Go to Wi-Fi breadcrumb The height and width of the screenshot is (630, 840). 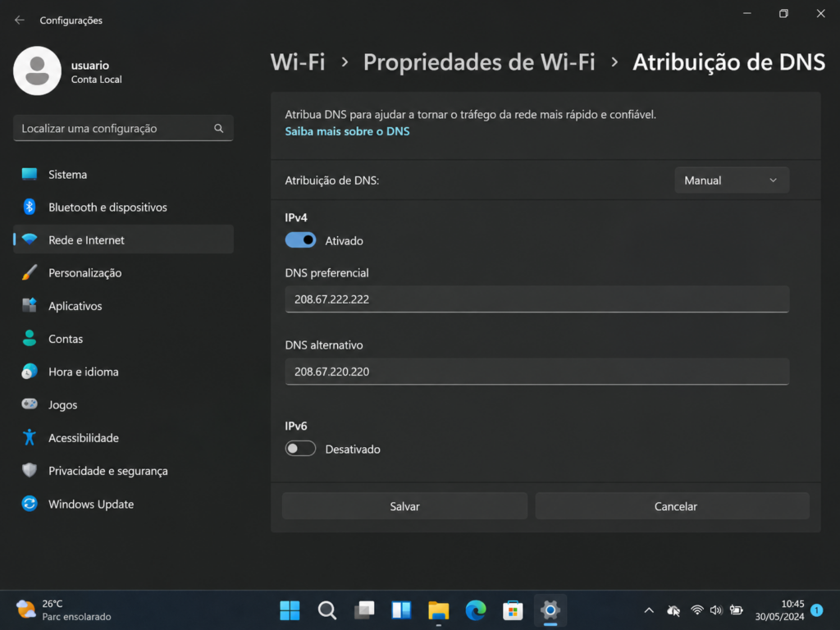coord(298,62)
